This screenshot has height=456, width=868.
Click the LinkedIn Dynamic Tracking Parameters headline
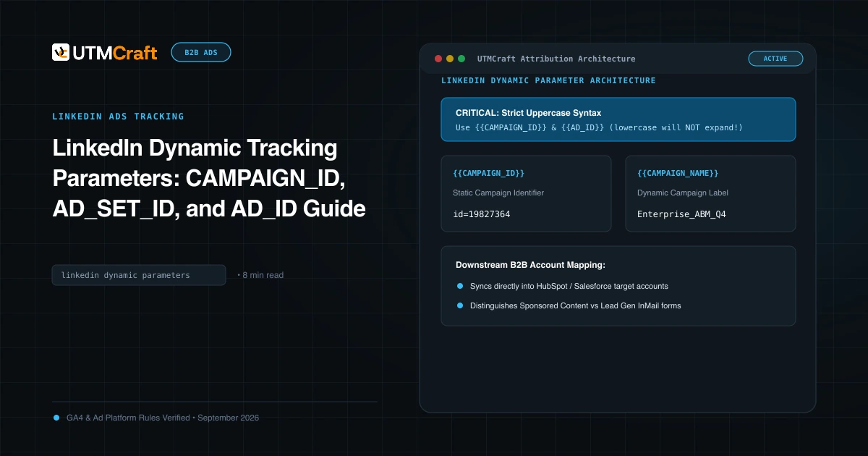[x=209, y=179]
